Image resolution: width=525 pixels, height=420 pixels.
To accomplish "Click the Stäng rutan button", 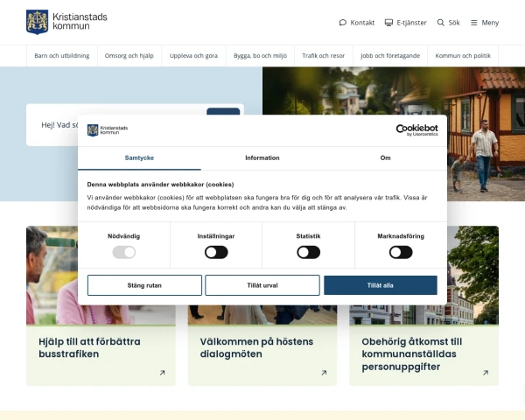I will coord(144,285).
